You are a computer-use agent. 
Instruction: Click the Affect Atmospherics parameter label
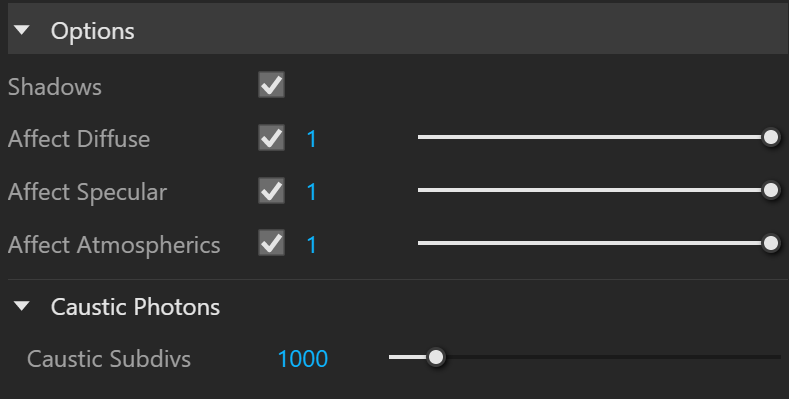[x=114, y=246]
